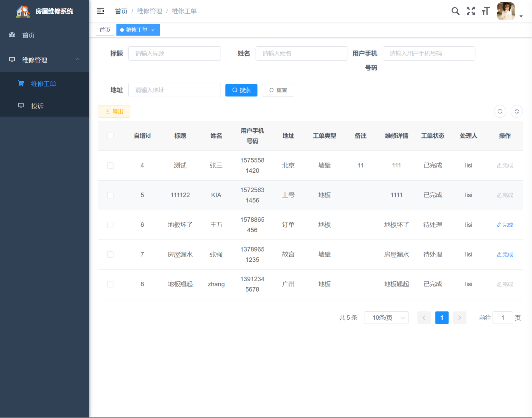Image resolution: width=532 pixels, height=418 pixels.
Task: Click the 搜索 button
Action: [241, 90]
